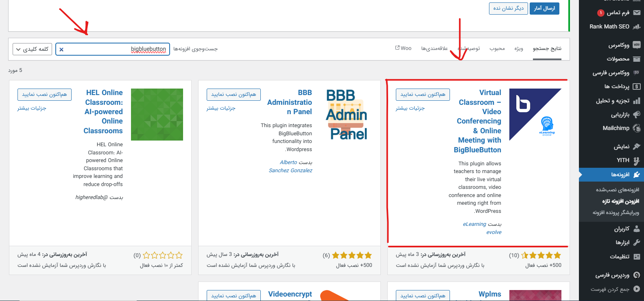Open the Videoencrypt plugin title link
The width and height of the screenshot is (644, 301).
point(290,294)
